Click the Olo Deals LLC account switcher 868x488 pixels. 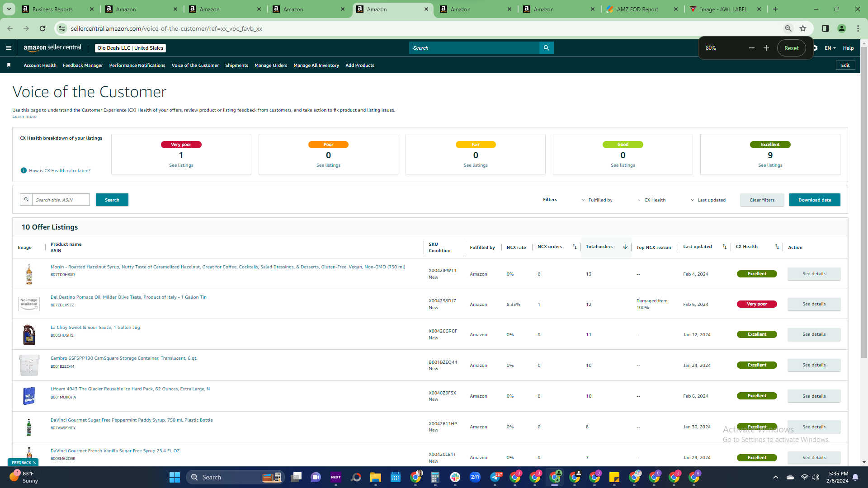coord(131,48)
